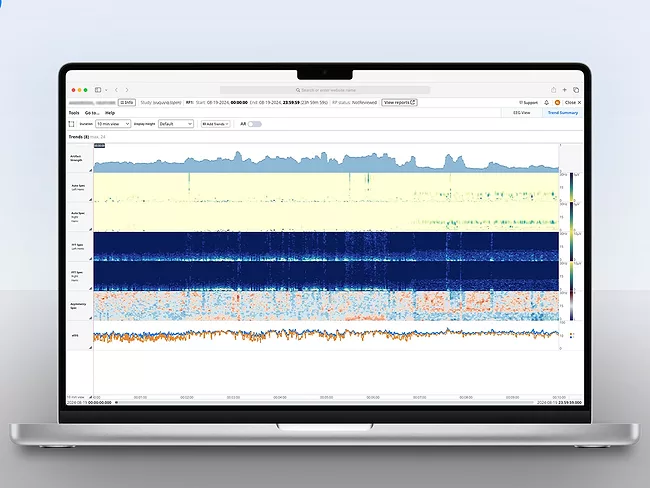The width and height of the screenshot is (650, 488).
Task: Toggle the AR switch
Action: click(x=254, y=124)
